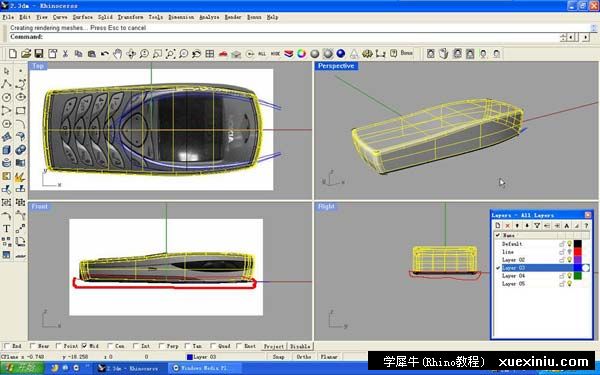
Task: Open the color wheel icon
Action: [302, 54]
